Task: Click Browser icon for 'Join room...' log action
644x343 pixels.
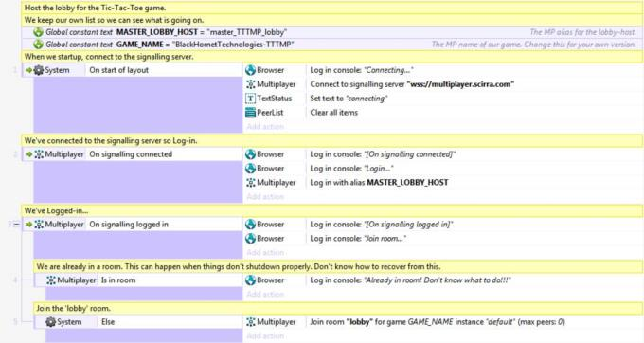Action: (251, 238)
